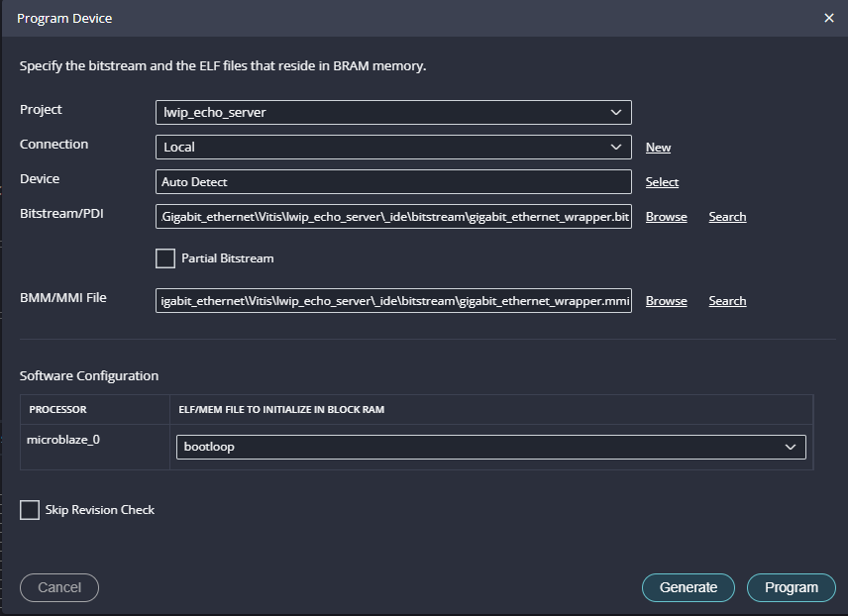The height and width of the screenshot is (616, 848).
Task: Close the Program Device dialog
Action: click(828, 19)
